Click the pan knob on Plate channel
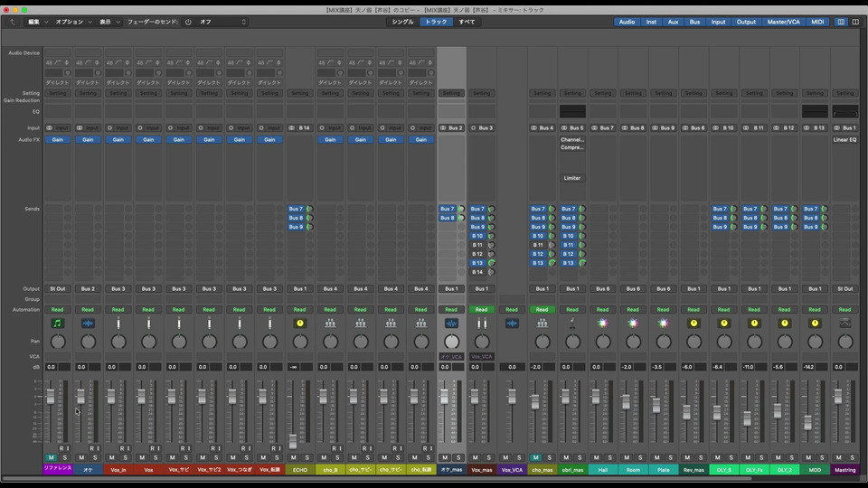 coord(663,343)
